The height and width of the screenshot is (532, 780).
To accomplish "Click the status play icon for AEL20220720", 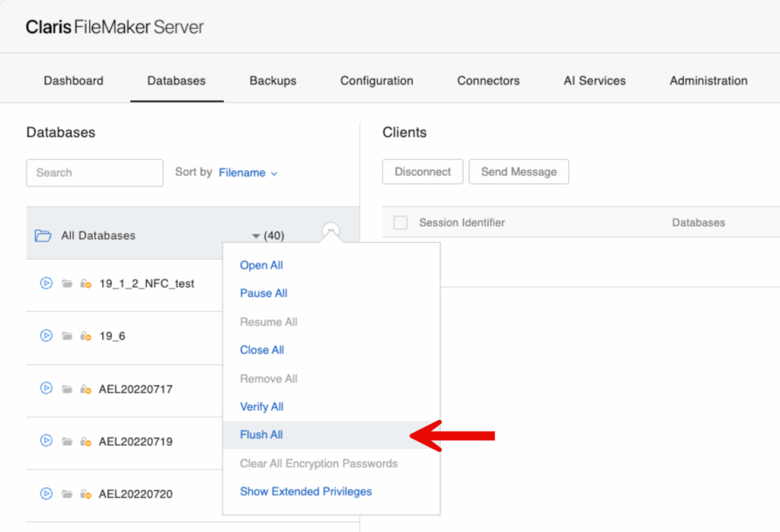I will pyautogui.click(x=46, y=493).
